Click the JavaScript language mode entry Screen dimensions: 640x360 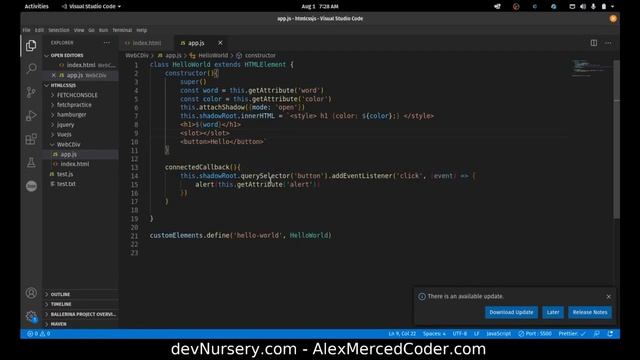click(x=498, y=333)
